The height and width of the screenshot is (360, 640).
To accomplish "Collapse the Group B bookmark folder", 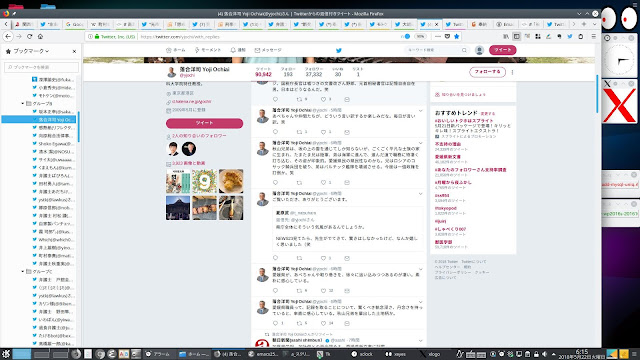I will (23, 103).
